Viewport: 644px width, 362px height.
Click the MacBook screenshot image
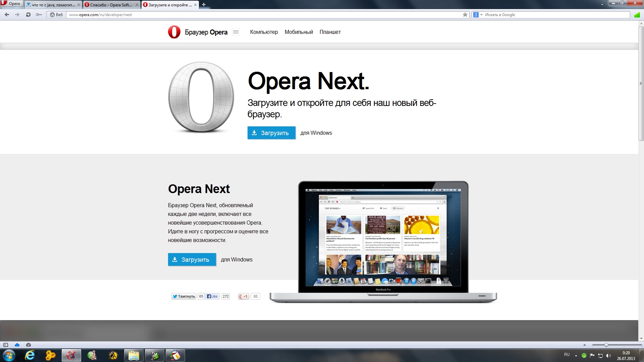click(383, 242)
